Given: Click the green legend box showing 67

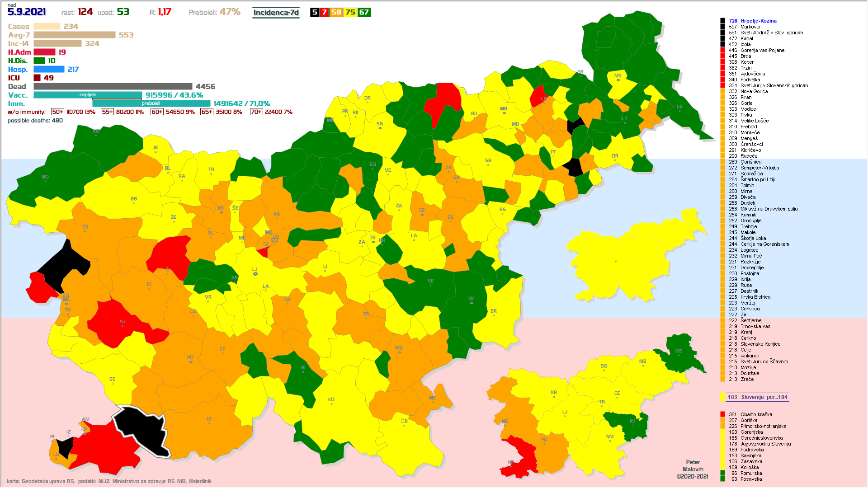Looking at the screenshot, I should (364, 13).
